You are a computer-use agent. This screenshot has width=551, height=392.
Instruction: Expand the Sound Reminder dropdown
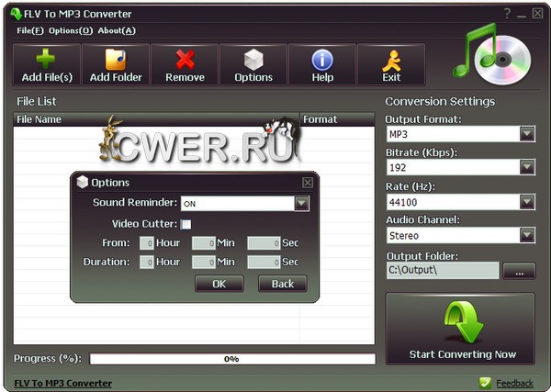(301, 203)
